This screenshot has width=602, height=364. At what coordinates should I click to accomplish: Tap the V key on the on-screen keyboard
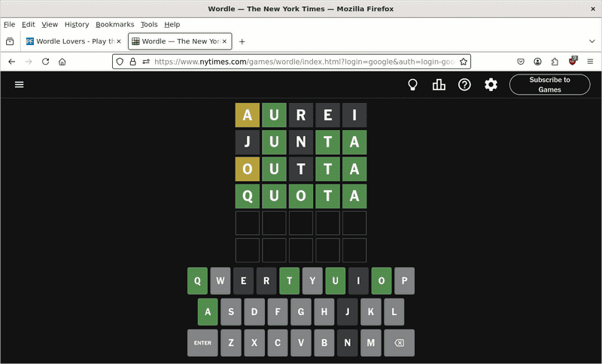coord(301,343)
